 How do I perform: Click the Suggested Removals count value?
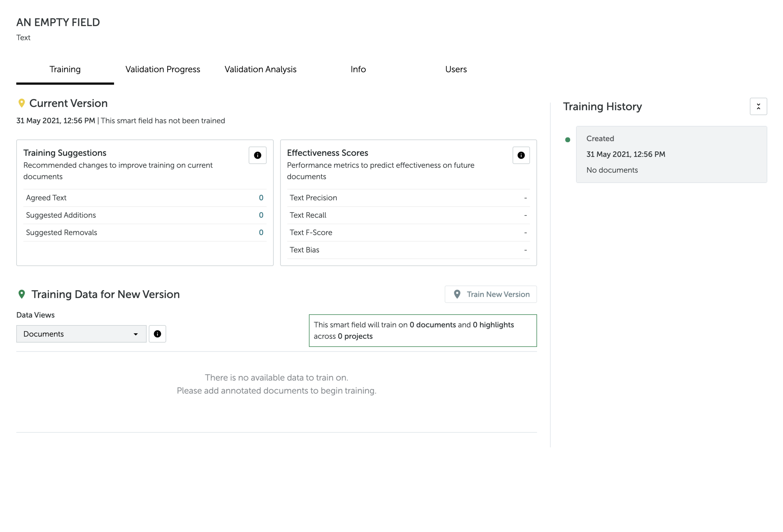[x=261, y=232]
